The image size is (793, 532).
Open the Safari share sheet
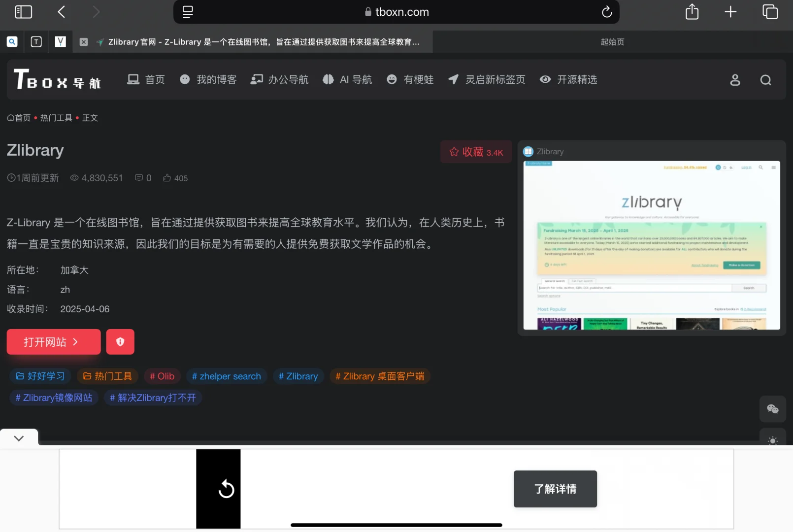692,11
